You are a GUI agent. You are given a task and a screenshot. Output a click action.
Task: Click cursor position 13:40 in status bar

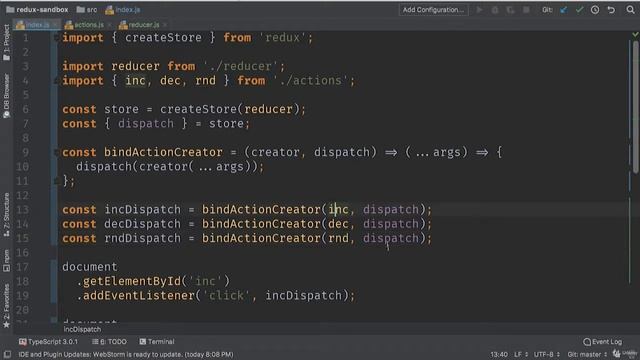pos(498,354)
